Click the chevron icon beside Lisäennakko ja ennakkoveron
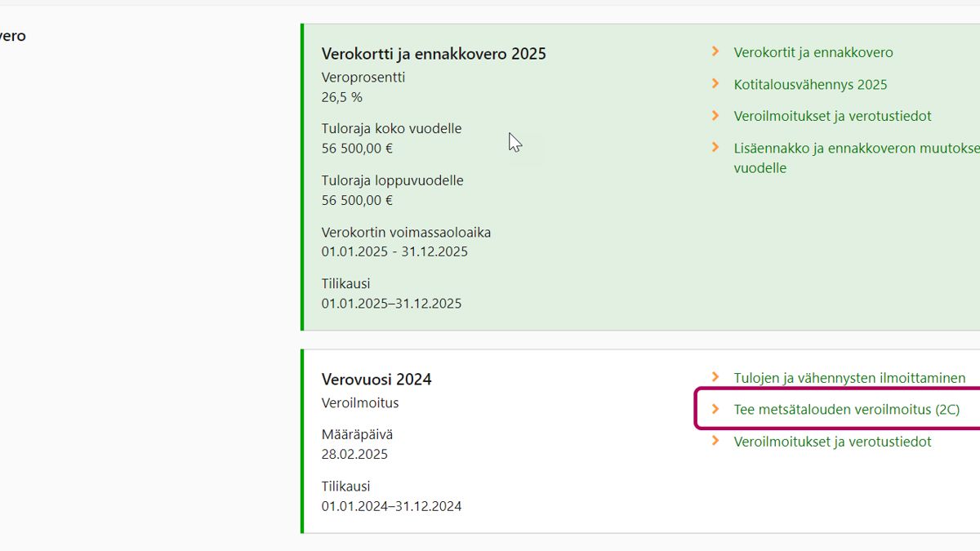 point(715,148)
